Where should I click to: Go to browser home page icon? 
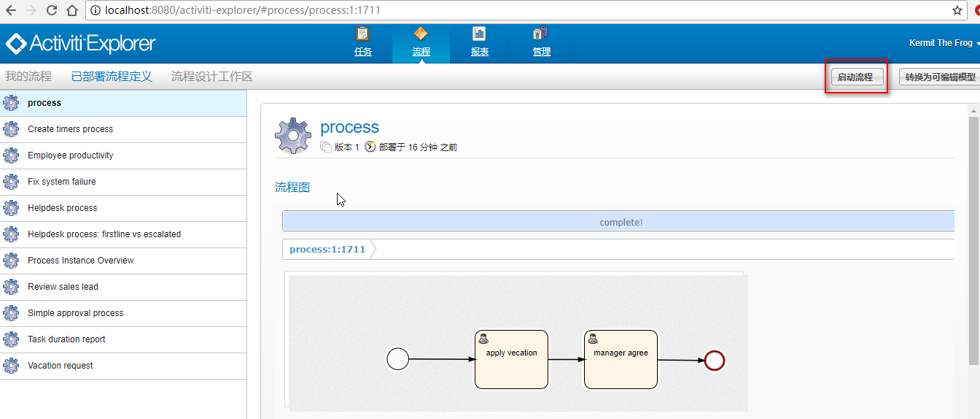[x=72, y=10]
